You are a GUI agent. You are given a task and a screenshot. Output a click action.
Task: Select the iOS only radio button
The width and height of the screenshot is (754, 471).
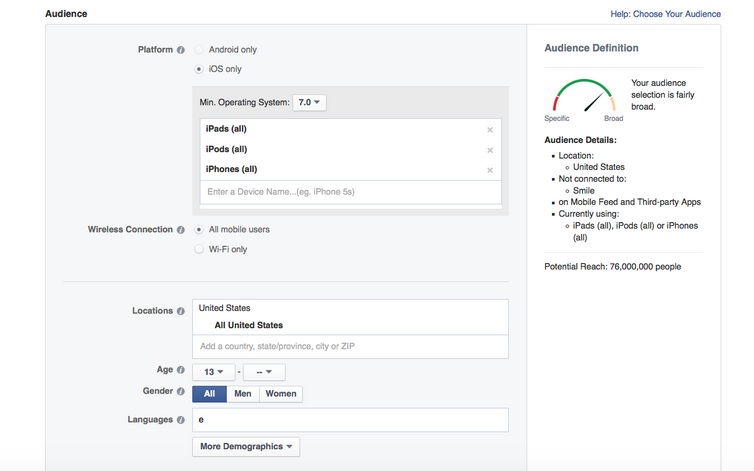click(199, 69)
